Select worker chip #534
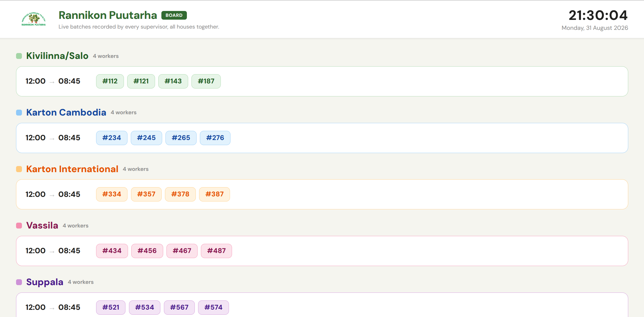 coord(145,308)
